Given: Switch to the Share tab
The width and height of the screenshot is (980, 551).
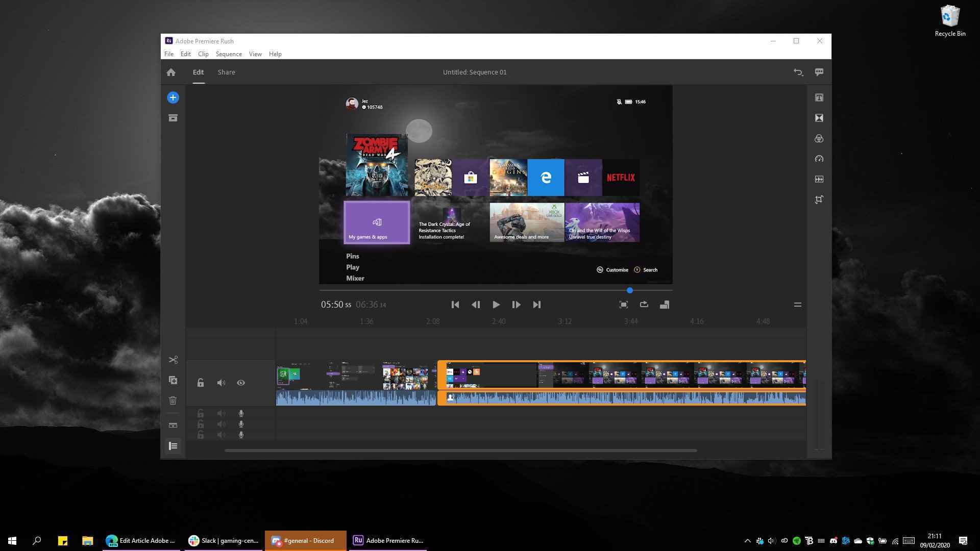Looking at the screenshot, I should click(x=226, y=72).
